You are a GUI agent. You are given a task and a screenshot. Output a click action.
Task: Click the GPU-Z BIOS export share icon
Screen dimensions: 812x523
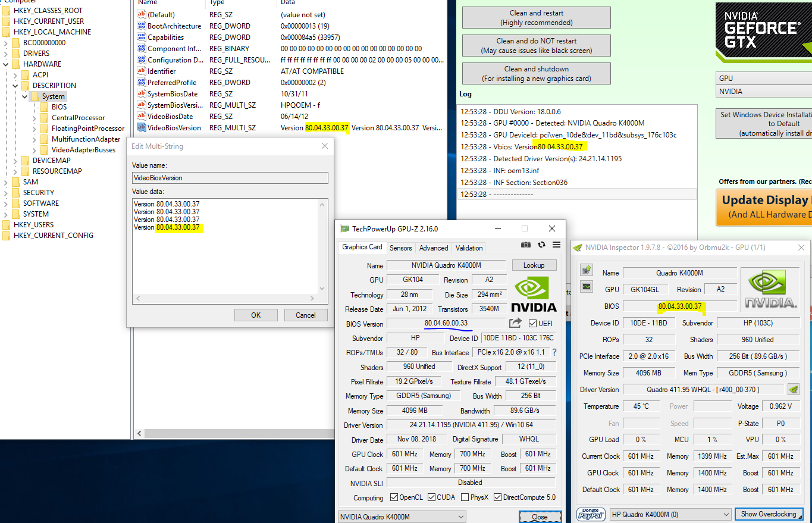(515, 323)
